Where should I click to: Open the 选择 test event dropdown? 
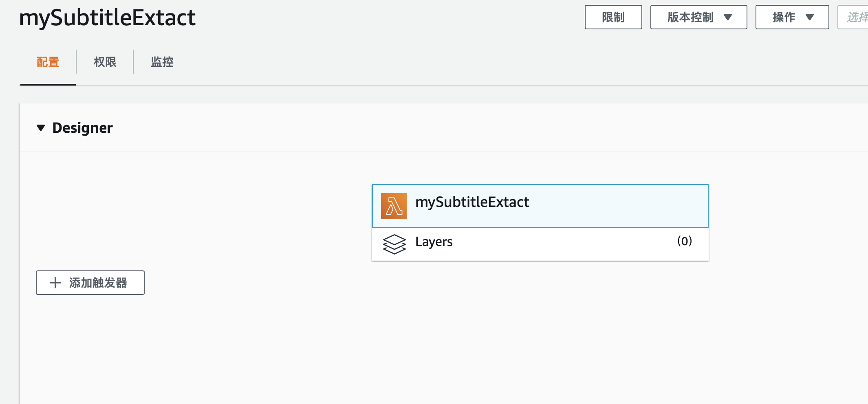click(853, 17)
